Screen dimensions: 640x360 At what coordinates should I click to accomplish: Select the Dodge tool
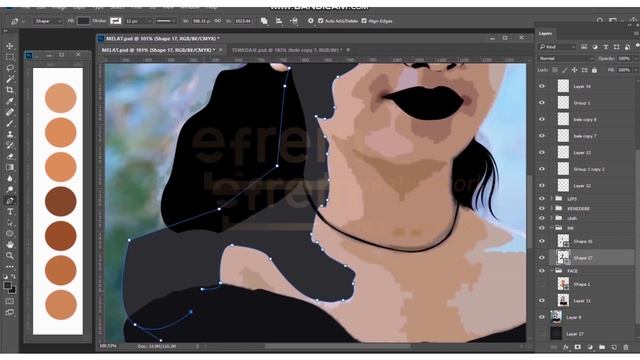click(x=10, y=189)
